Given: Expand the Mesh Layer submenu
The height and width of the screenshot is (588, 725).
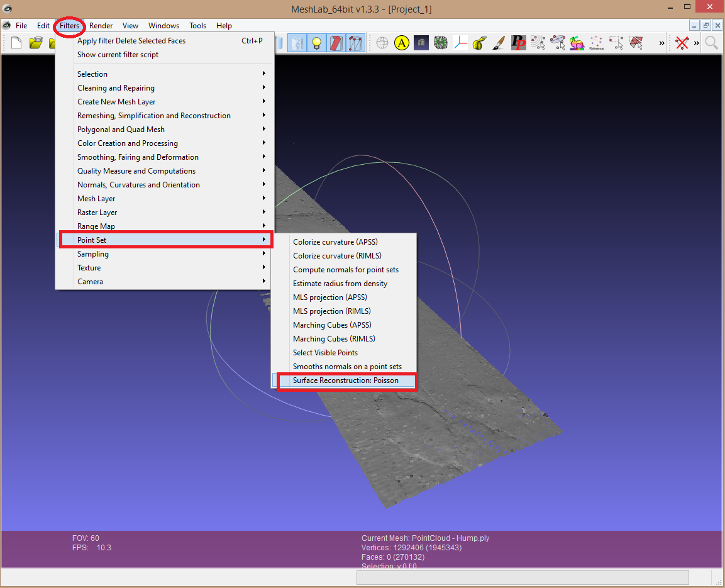Looking at the screenshot, I should pyautogui.click(x=165, y=199).
